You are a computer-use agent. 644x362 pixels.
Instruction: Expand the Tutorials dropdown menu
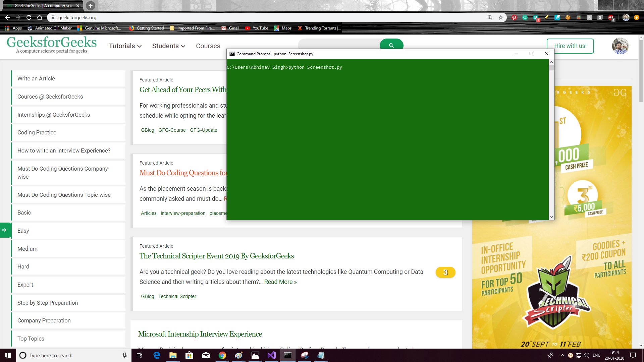point(125,46)
